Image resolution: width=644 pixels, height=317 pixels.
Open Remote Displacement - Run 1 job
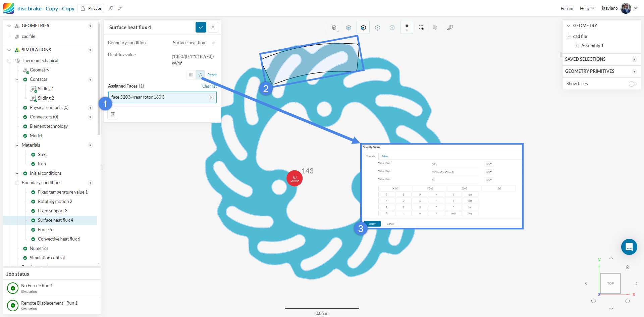point(52,306)
